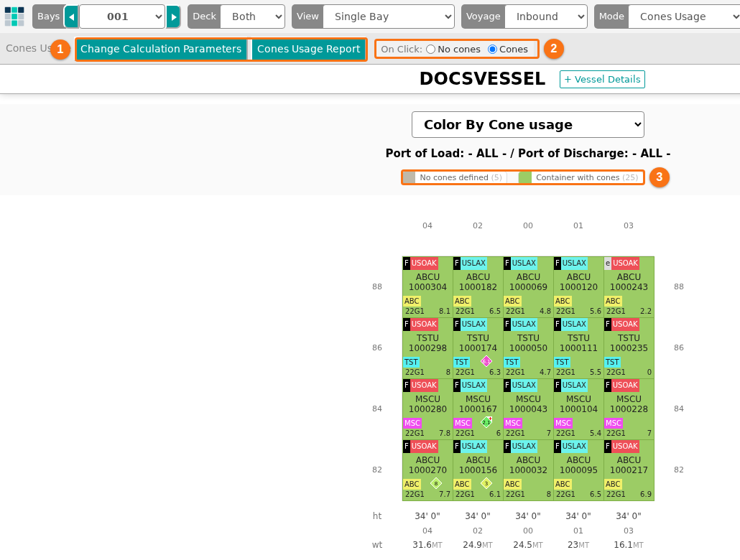The width and height of the screenshot is (740, 560).
Task: Click the pink diamond marker on TSTU 1000174
Action: click(486, 361)
